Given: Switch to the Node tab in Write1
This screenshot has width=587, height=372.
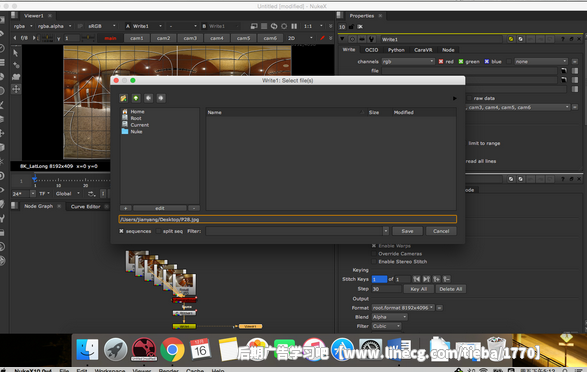Looking at the screenshot, I should click(x=448, y=50).
